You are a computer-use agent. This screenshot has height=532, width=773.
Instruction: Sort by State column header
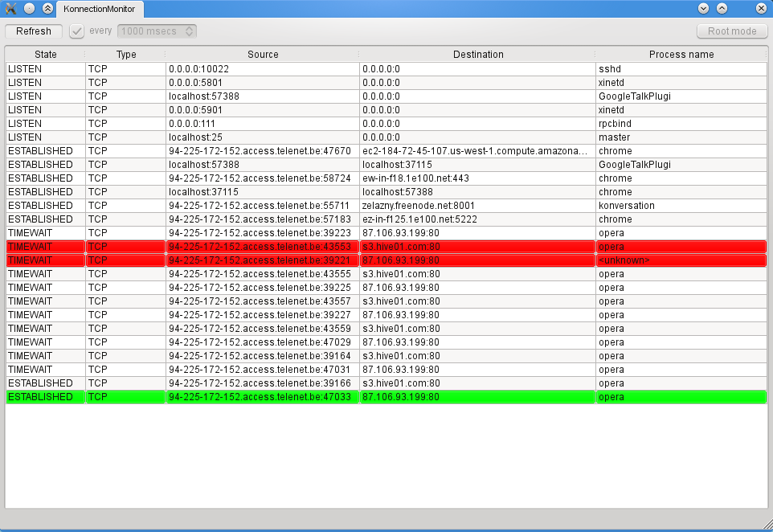(45, 54)
